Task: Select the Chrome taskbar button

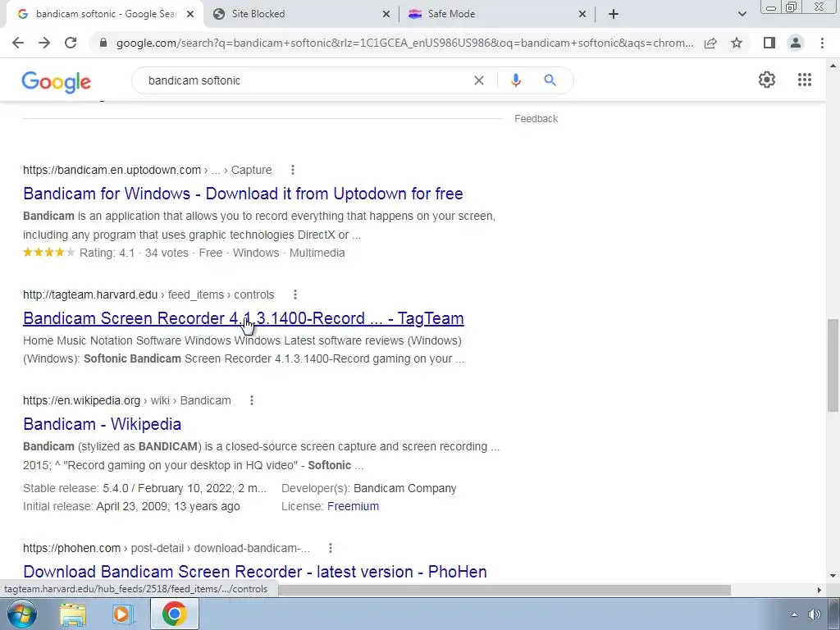Action: tap(175, 614)
